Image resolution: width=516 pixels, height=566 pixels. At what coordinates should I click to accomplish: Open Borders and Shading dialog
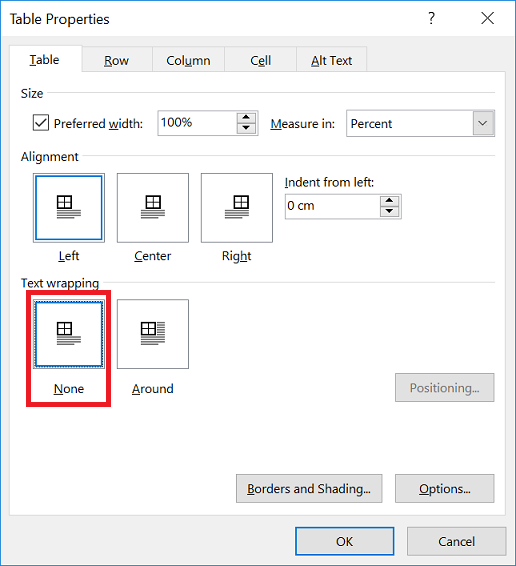click(309, 488)
